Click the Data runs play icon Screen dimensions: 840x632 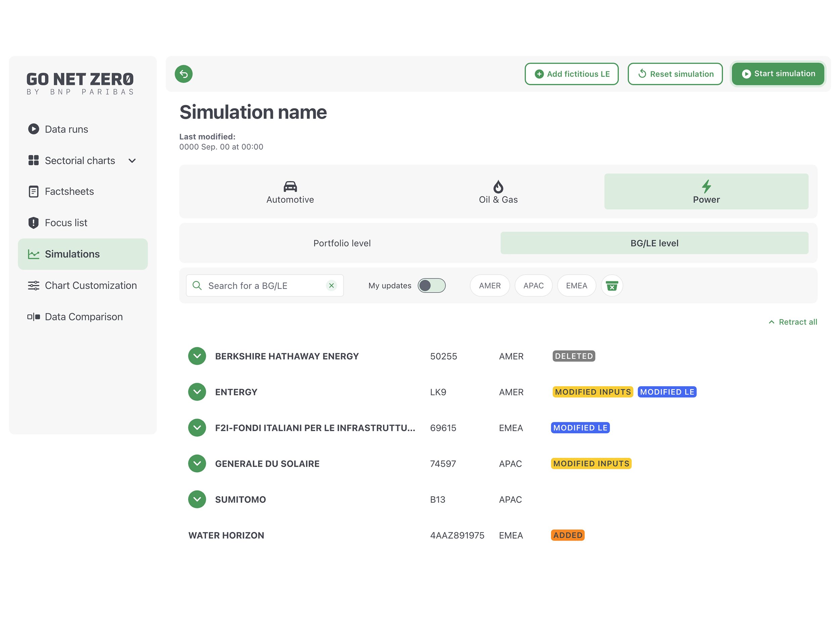[x=33, y=129]
